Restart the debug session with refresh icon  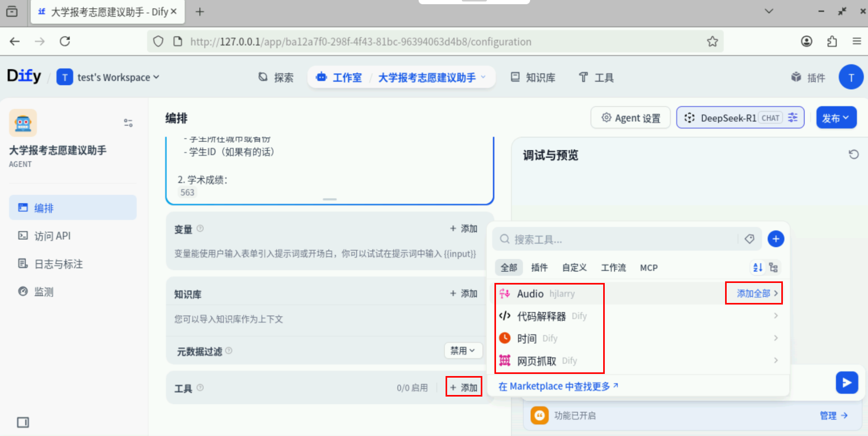853,155
